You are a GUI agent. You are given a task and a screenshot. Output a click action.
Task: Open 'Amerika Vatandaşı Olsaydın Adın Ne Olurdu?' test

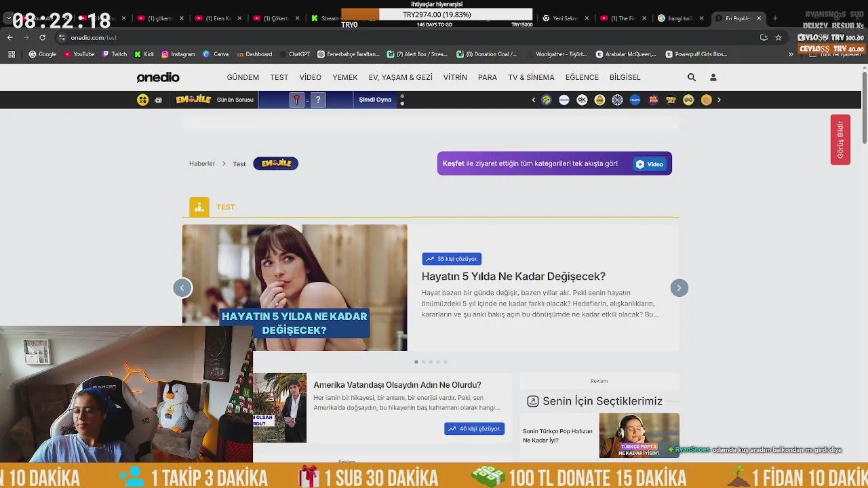point(397,385)
